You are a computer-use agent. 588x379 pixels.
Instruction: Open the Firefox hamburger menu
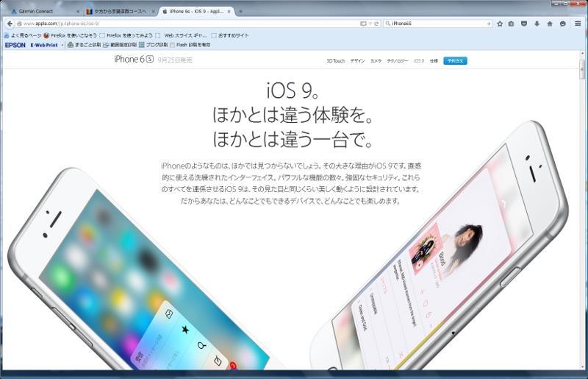coord(578,24)
